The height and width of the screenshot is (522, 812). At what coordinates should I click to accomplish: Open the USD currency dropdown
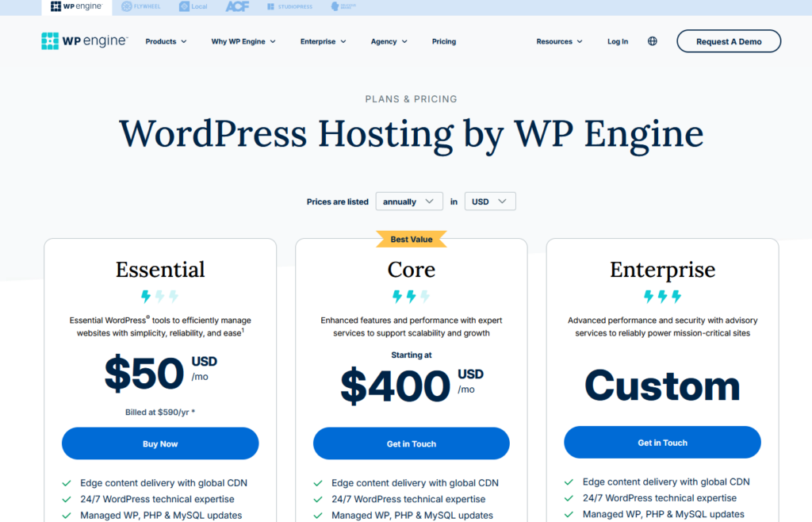click(489, 202)
